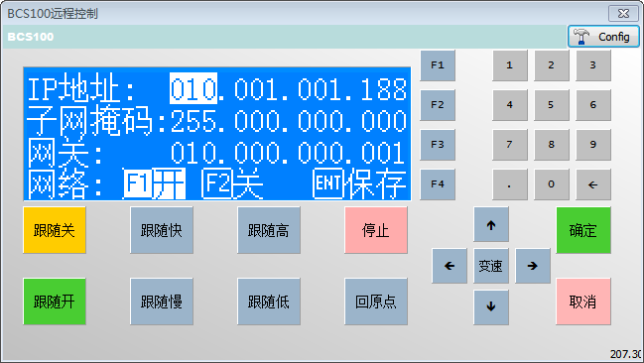644x363 pixels.
Task: Click the down arrow navigation key
Action: 491,307
